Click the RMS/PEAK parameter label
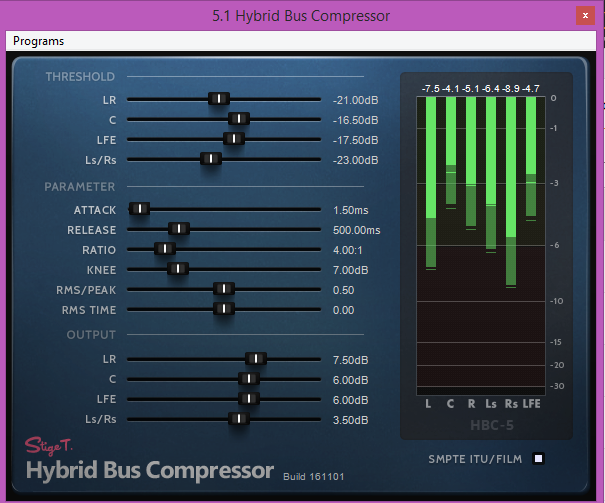The height and width of the screenshot is (503, 605). [x=86, y=290]
